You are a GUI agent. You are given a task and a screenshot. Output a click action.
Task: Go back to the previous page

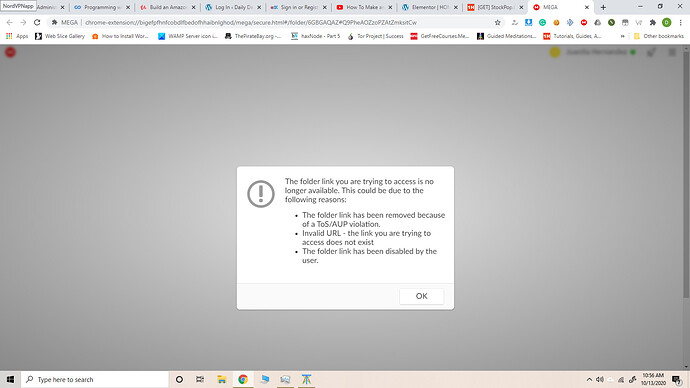10,22
